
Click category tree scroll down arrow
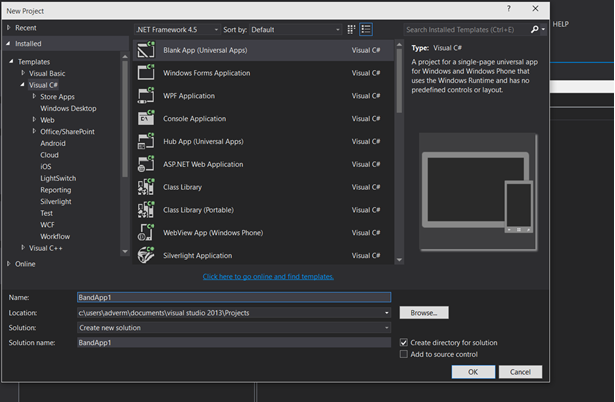(125, 251)
